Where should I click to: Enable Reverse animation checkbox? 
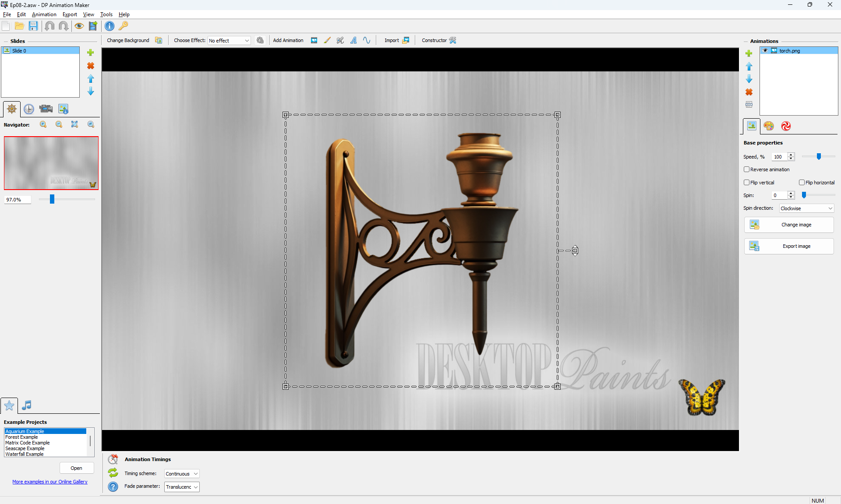pyautogui.click(x=747, y=169)
